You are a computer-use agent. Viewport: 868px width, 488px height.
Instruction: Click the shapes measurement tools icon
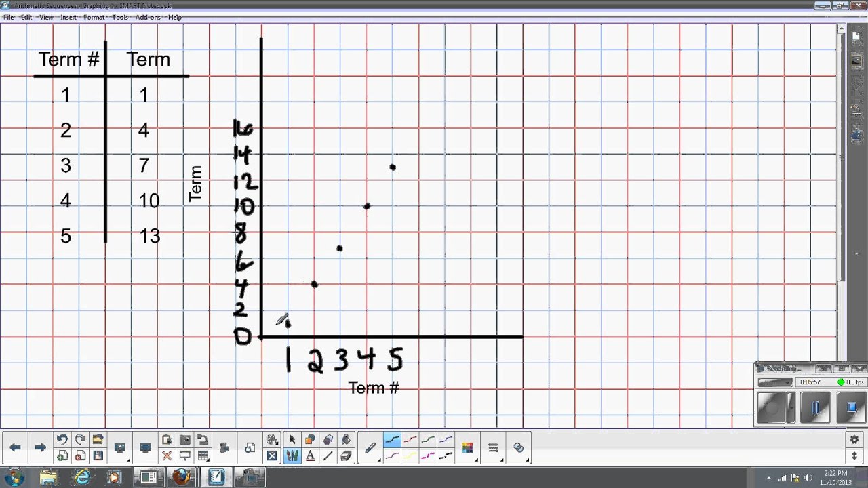point(250,447)
